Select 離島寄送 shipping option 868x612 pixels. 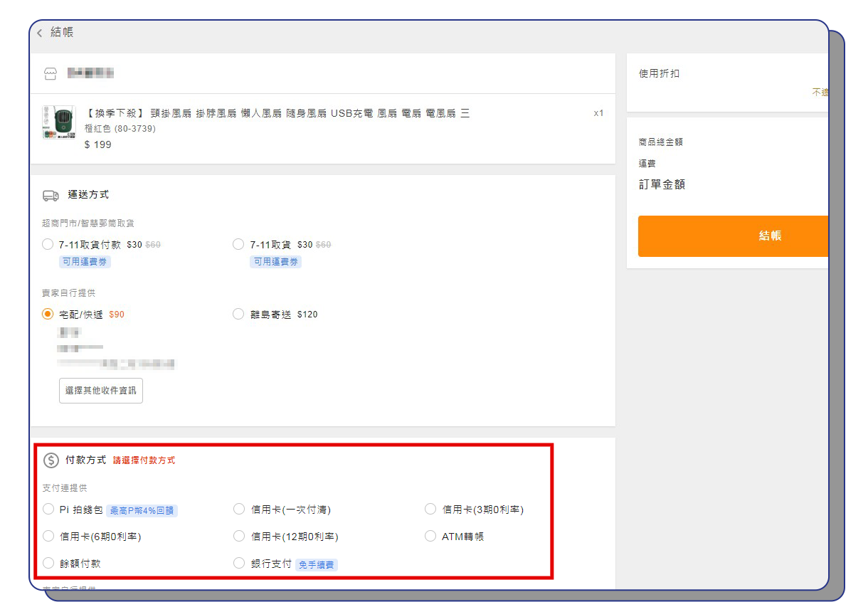[238, 314]
